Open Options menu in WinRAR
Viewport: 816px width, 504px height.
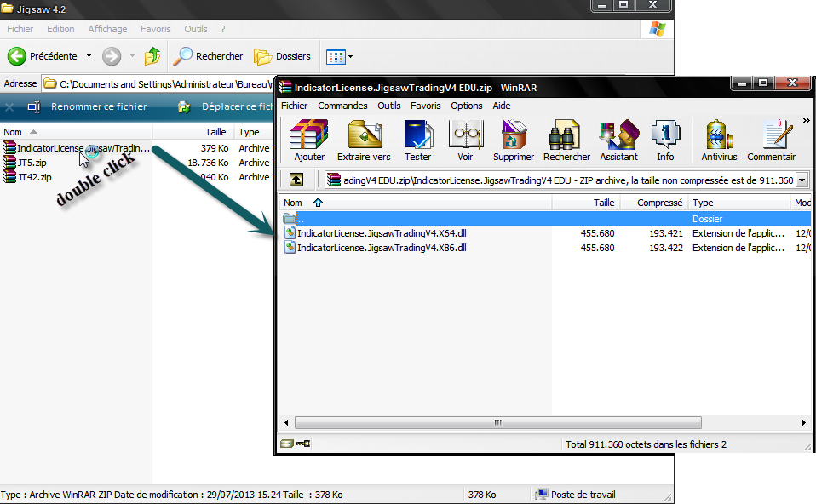[x=466, y=106]
